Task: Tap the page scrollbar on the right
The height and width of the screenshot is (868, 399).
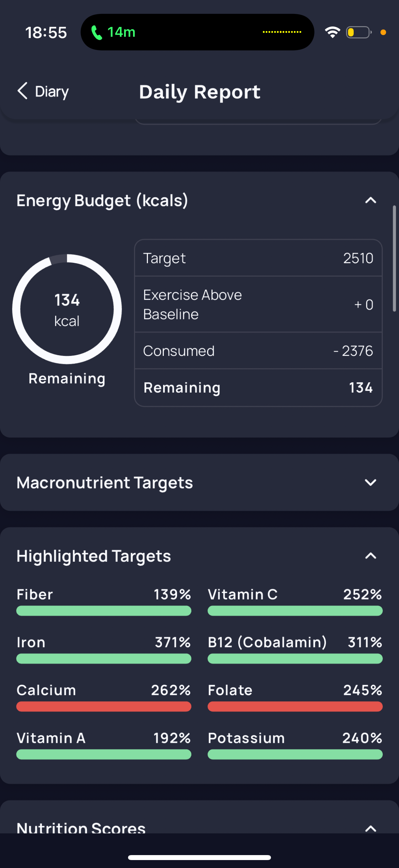Action: 394,259
